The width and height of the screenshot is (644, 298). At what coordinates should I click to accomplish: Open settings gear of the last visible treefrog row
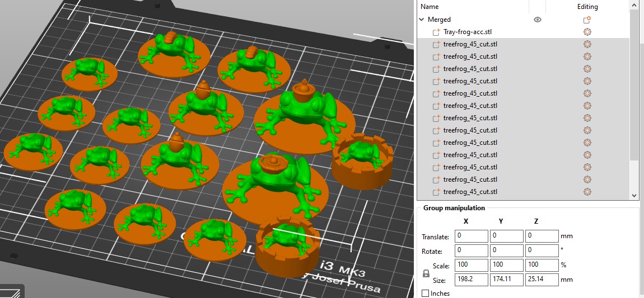(x=587, y=191)
